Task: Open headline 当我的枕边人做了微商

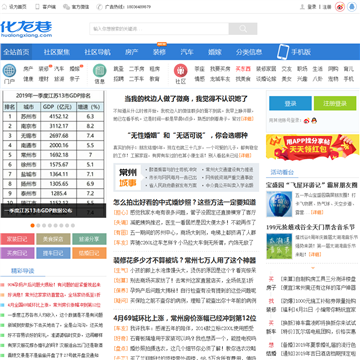Action: (x=186, y=99)
